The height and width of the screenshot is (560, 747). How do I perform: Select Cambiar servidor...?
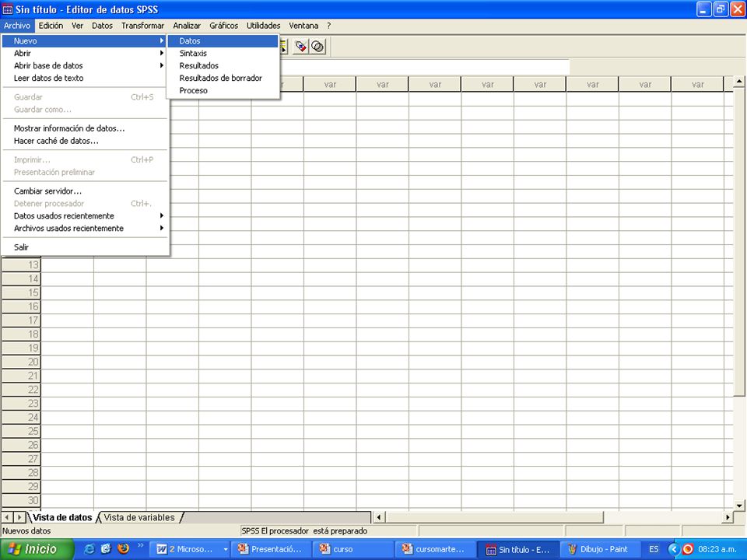(x=85, y=191)
